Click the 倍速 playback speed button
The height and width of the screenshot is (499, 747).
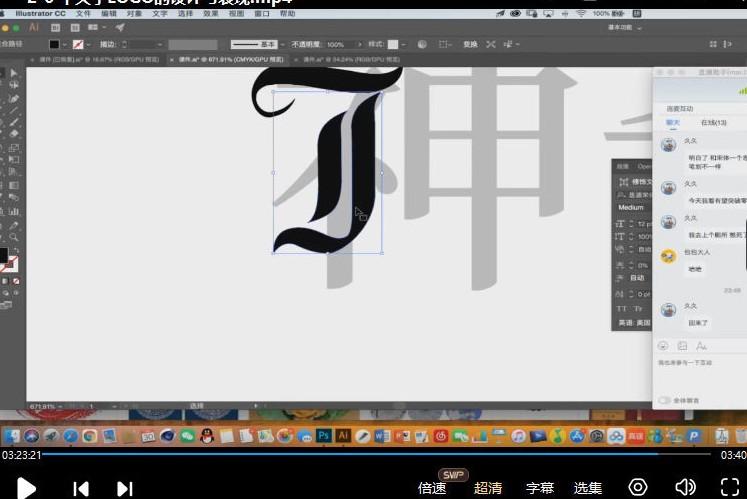click(432, 488)
